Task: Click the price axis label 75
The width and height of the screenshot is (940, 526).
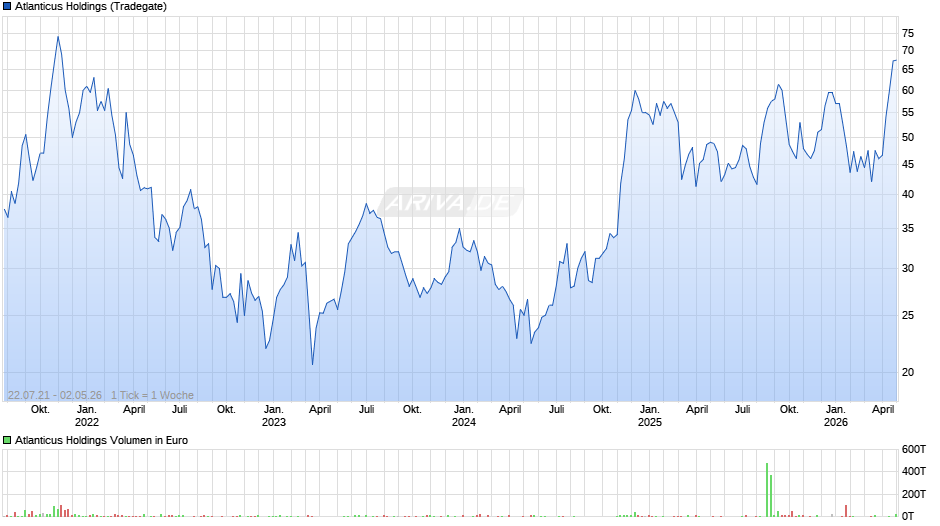Action: point(908,34)
